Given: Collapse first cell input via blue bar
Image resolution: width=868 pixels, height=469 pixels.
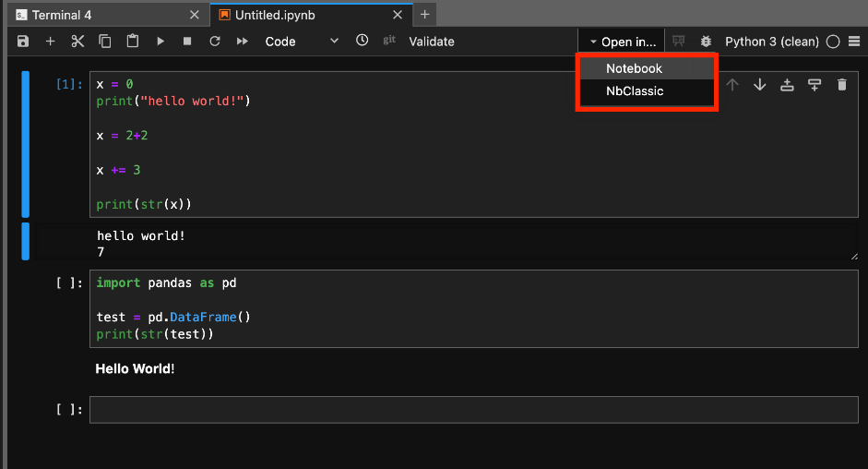Looking at the screenshot, I should 26,144.
